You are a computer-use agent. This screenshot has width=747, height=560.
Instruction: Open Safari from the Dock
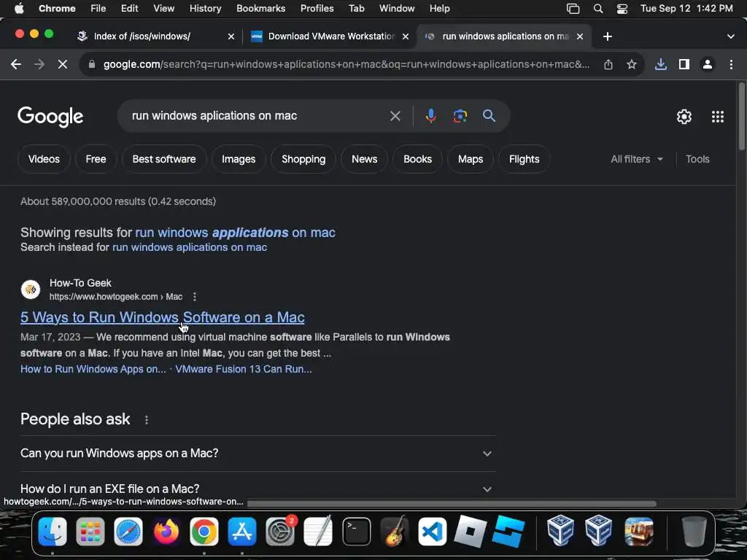(128, 532)
